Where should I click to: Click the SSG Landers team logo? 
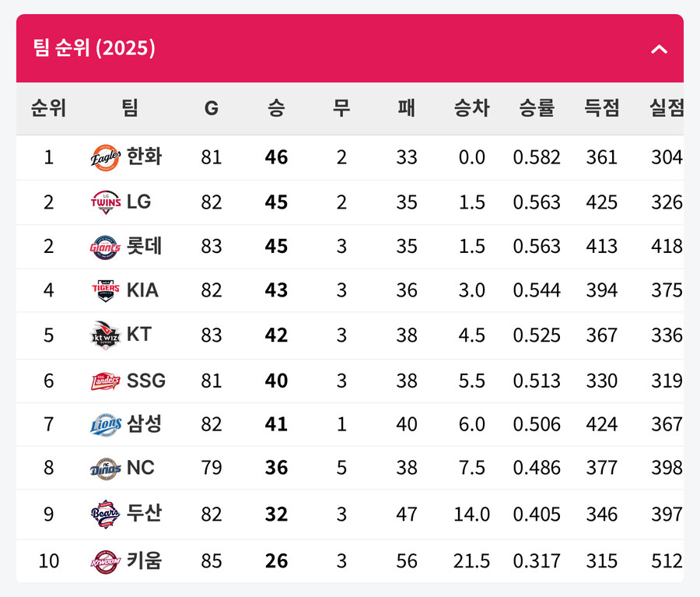pyautogui.click(x=105, y=381)
